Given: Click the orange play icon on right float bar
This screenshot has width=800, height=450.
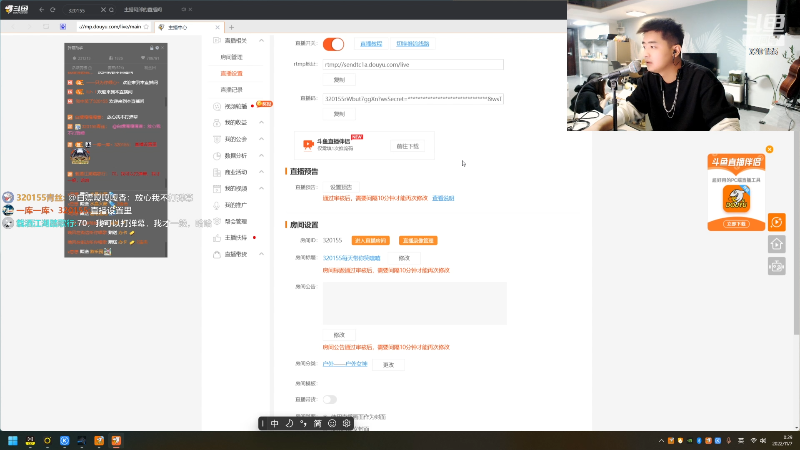Looking at the screenshot, I should (x=777, y=222).
